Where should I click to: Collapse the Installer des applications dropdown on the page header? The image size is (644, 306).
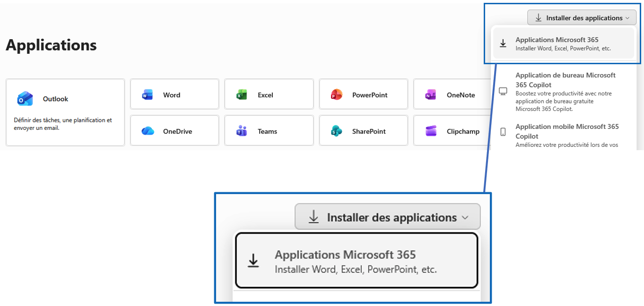click(x=582, y=18)
